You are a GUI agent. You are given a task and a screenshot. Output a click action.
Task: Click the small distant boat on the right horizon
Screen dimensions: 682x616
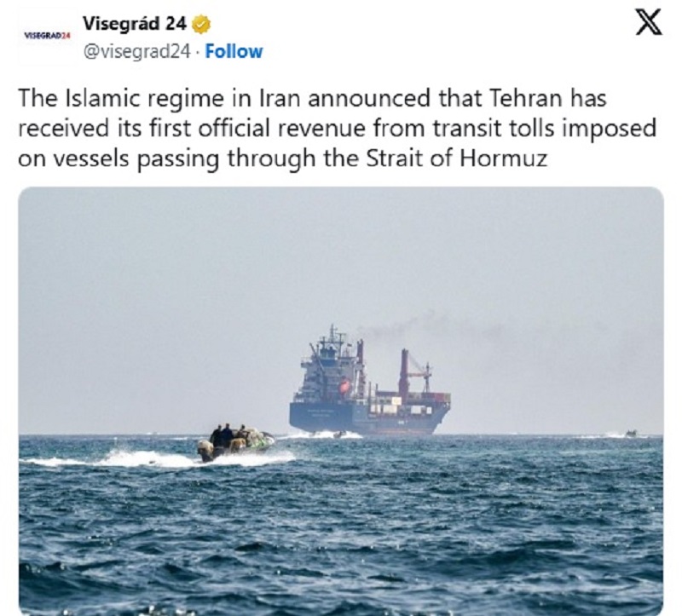point(631,434)
